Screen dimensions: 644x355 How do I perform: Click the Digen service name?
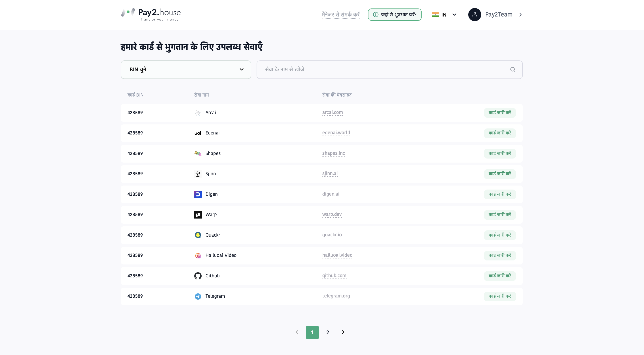coord(211,194)
